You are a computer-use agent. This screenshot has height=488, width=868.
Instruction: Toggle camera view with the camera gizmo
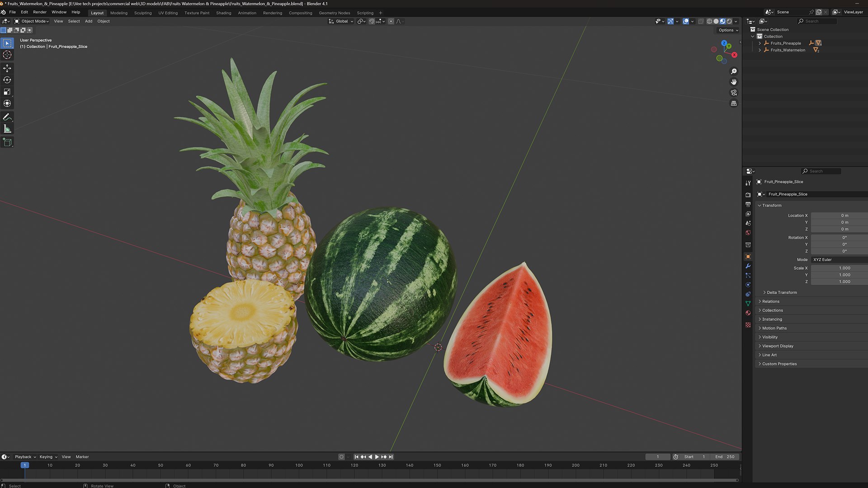tap(734, 93)
